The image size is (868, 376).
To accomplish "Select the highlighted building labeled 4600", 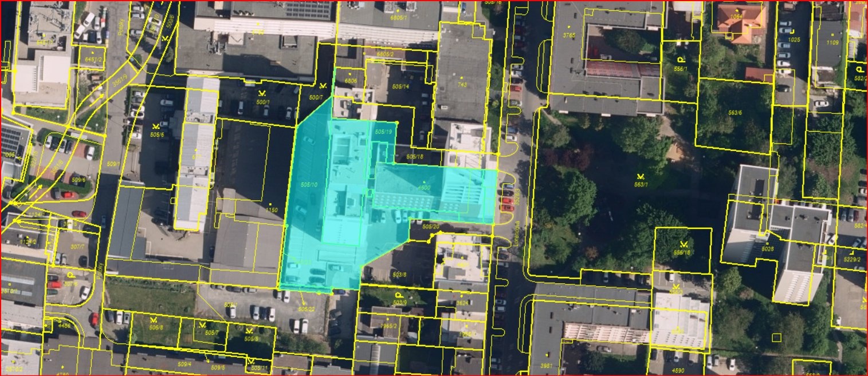I will point(424,187).
